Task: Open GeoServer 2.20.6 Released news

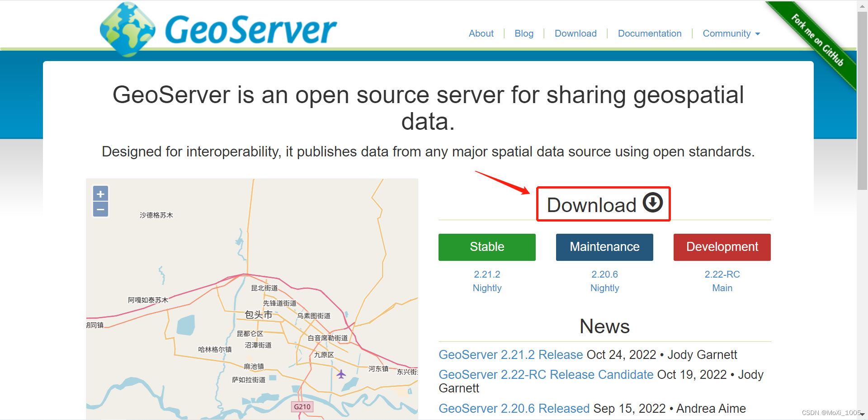Action: click(514, 409)
